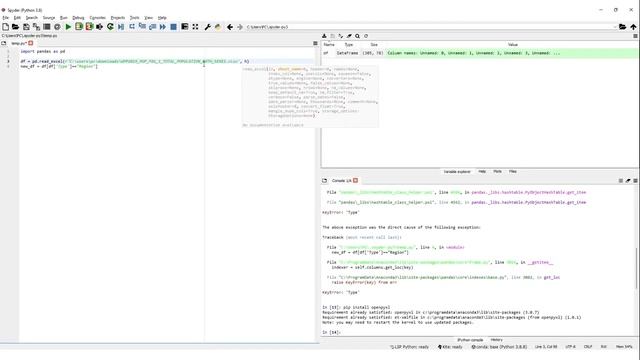This screenshot has width=640, height=360.
Task: Sort variables by Size column header
Action: coord(374,44)
